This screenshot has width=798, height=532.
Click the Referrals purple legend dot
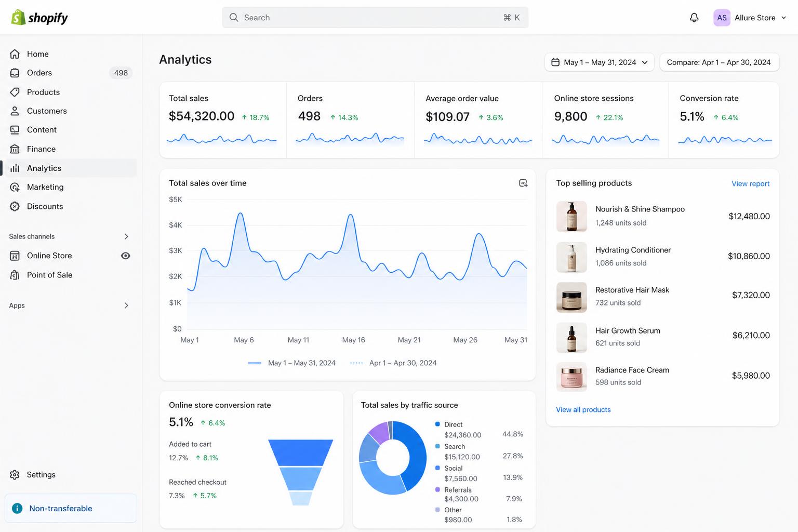pyautogui.click(x=437, y=490)
